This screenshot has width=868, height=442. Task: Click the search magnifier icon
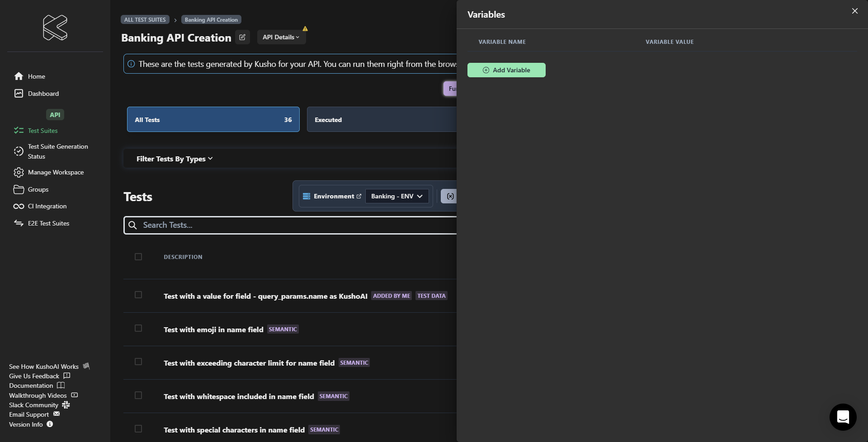tap(132, 225)
